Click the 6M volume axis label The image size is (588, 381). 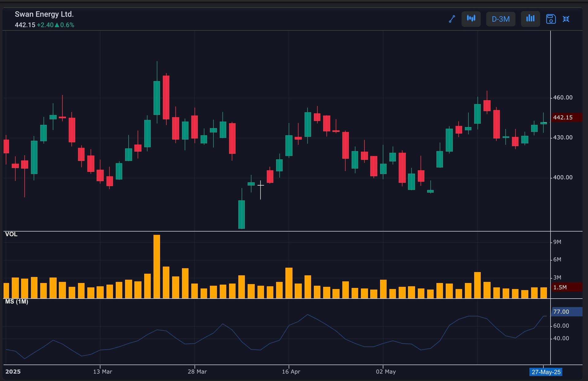tap(557, 260)
